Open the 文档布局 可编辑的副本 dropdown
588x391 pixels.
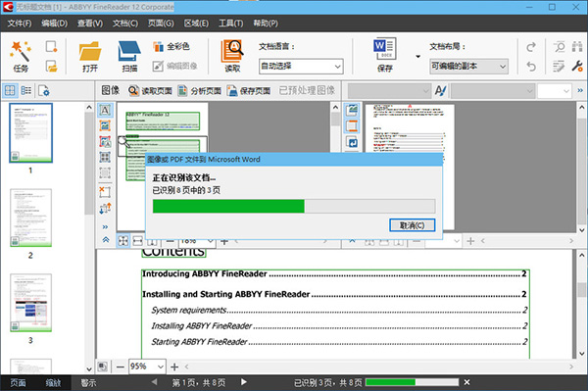click(x=468, y=67)
